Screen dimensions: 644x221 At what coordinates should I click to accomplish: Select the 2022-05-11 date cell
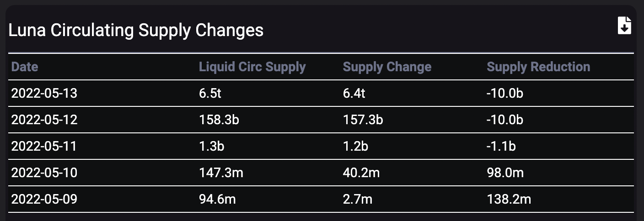[x=44, y=146]
